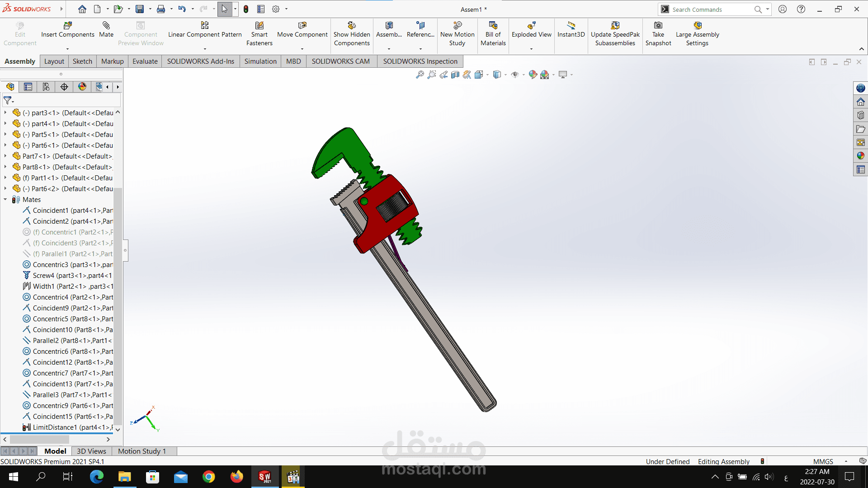Click Windows Start button
Viewport: 868px width, 488px height.
14,477
